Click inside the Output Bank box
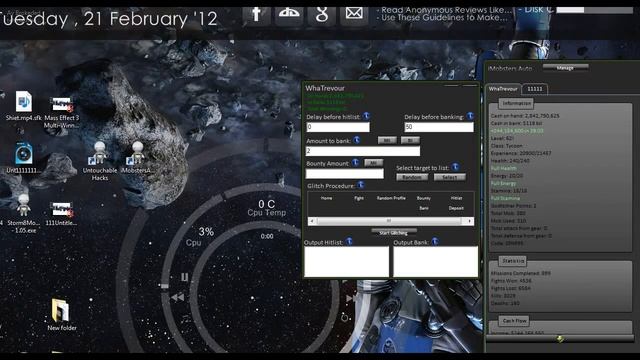The width and height of the screenshot is (640, 360). [436, 262]
